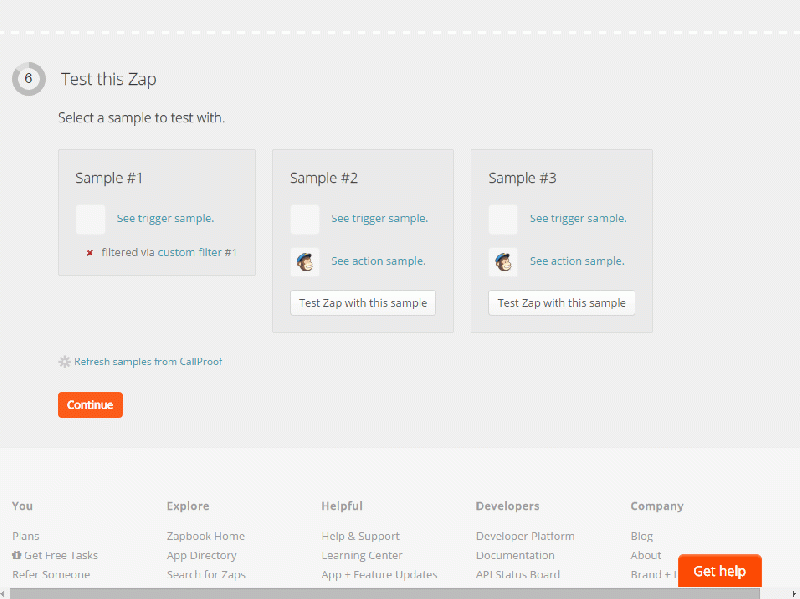
Task: Refresh samples from CallProof
Action: point(148,362)
